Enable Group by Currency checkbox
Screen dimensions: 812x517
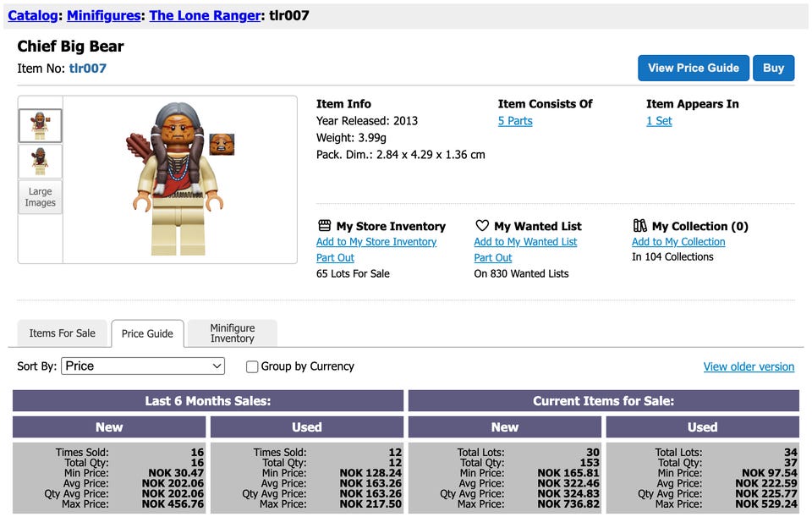[252, 366]
